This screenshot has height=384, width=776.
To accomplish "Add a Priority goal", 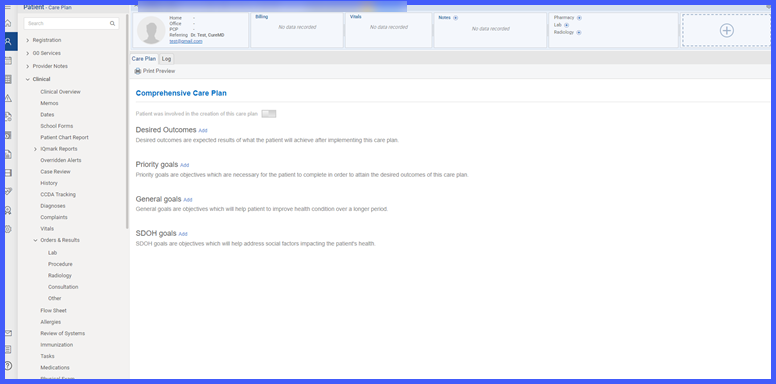I will pos(185,165).
